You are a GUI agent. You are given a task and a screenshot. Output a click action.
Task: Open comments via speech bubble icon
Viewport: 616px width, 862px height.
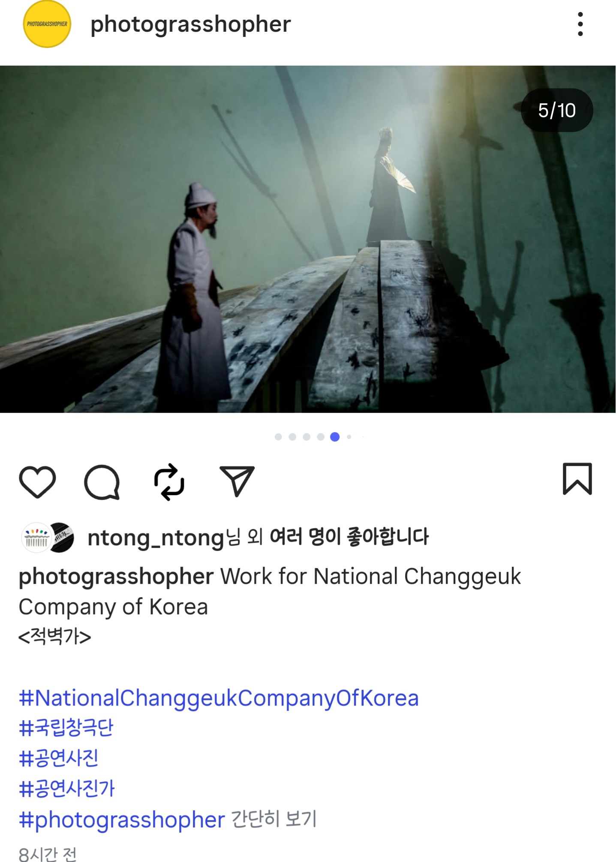(x=102, y=482)
